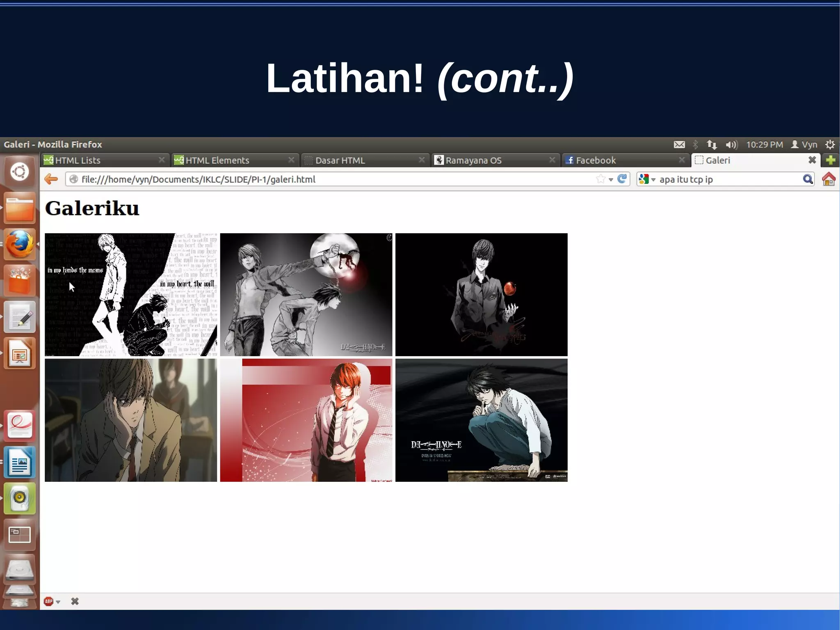Image resolution: width=840 pixels, height=630 pixels.
Task: Reload the current page
Action: click(622, 179)
